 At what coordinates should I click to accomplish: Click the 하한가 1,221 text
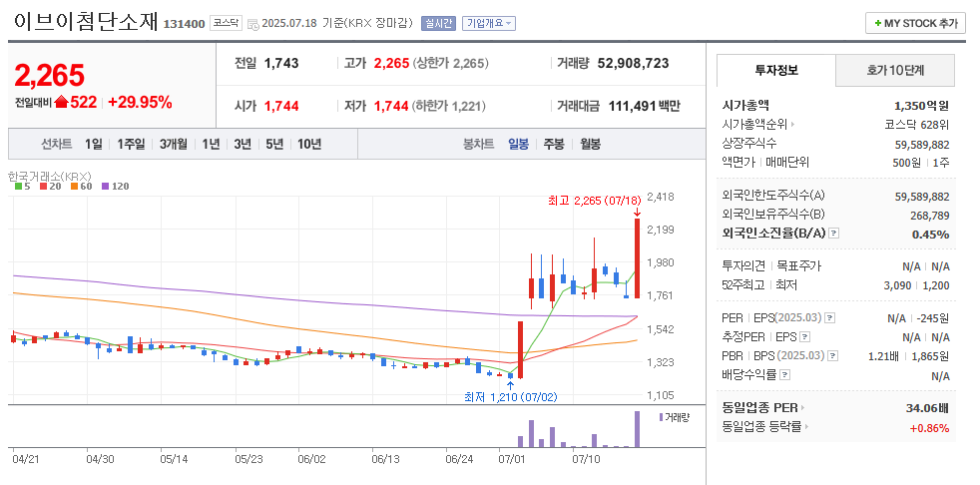pos(449,106)
